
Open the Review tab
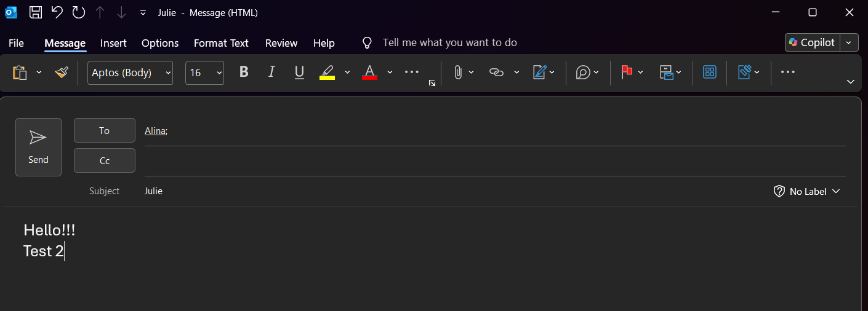tap(281, 43)
